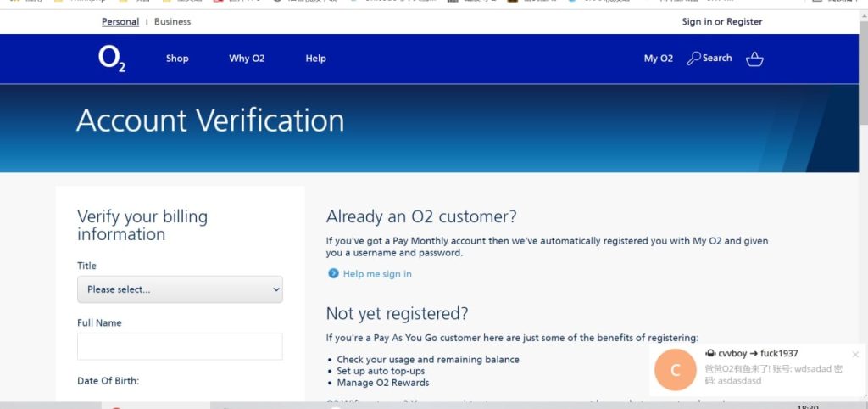Switch to the Personal tab
The width and height of the screenshot is (868, 409).
pyautogui.click(x=120, y=21)
